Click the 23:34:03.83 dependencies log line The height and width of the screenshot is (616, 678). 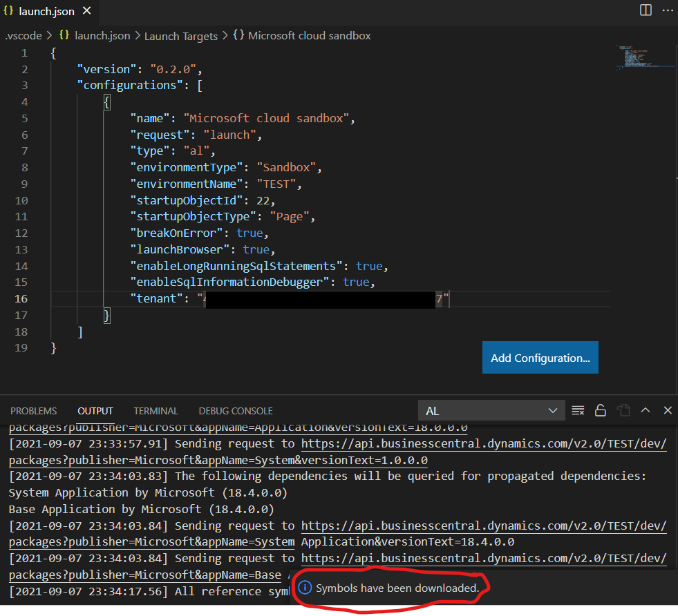point(328,477)
